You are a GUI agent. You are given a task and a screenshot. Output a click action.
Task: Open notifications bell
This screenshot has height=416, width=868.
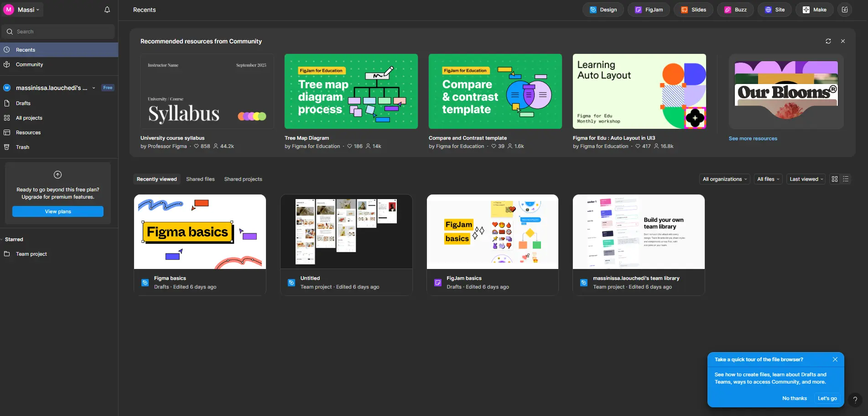click(107, 9)
